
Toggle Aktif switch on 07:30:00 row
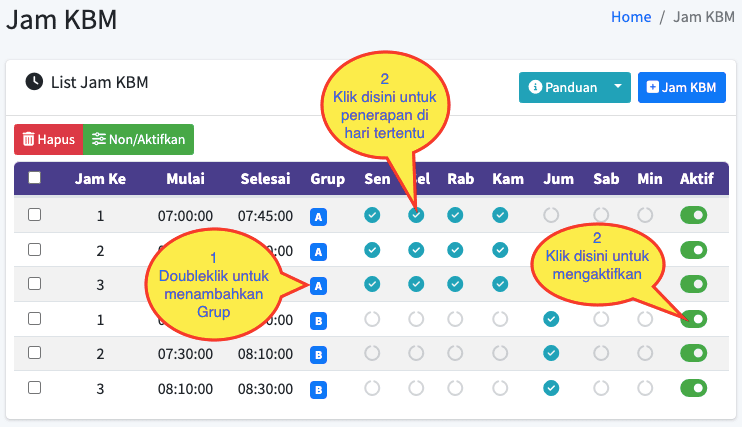coord(694,353)
